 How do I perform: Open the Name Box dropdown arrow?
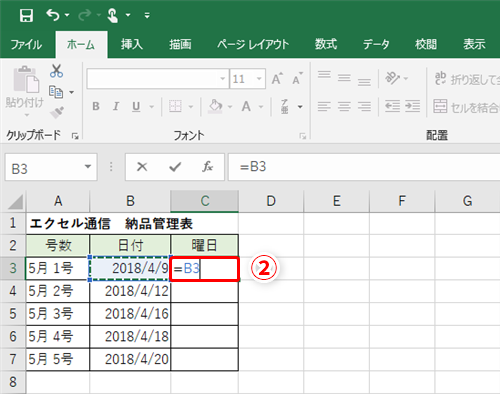(x=88, y=166)
